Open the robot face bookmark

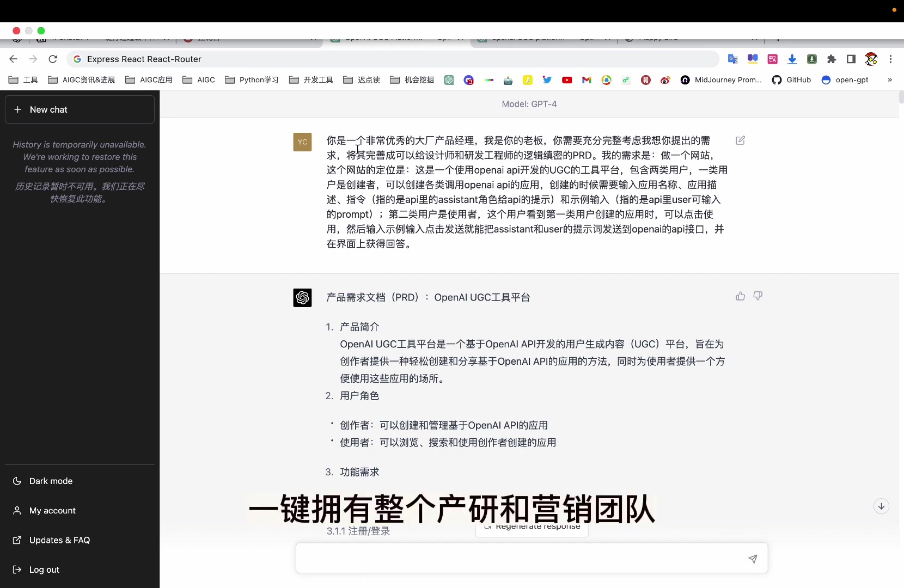tap(508, 80)
